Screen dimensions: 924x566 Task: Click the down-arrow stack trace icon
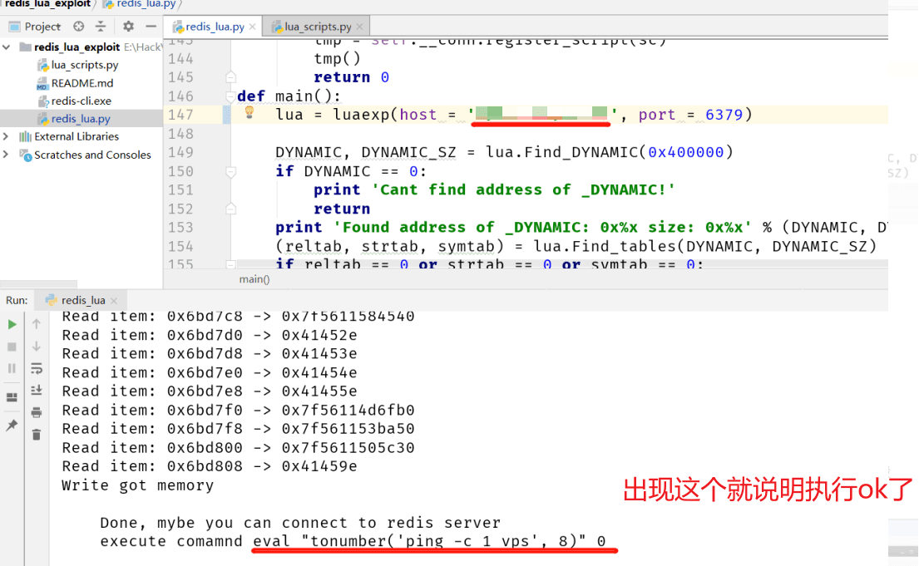click(x=37, y=347)
